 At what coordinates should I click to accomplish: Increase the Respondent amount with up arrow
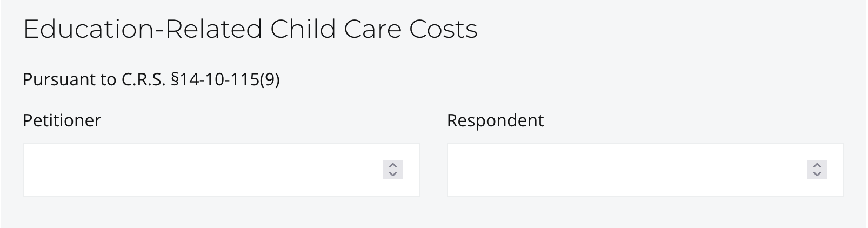click(x=817, y=165)
